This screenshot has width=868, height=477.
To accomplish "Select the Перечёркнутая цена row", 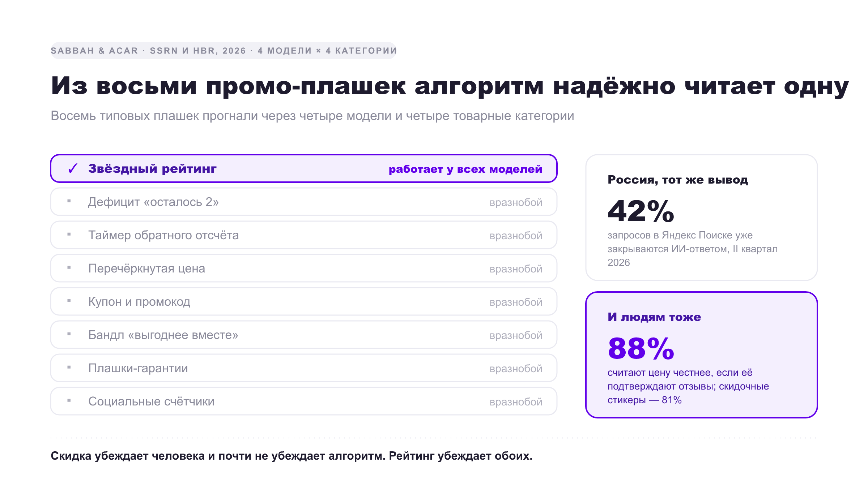I will coord(304,268).
